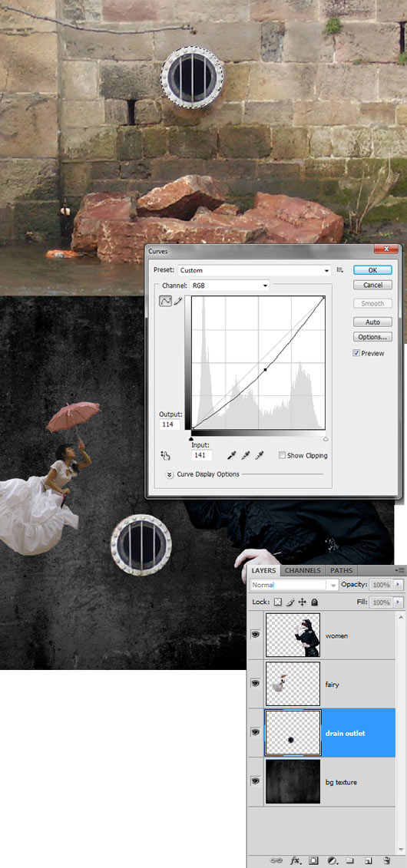Click the link layers icon

pos(276,861)
